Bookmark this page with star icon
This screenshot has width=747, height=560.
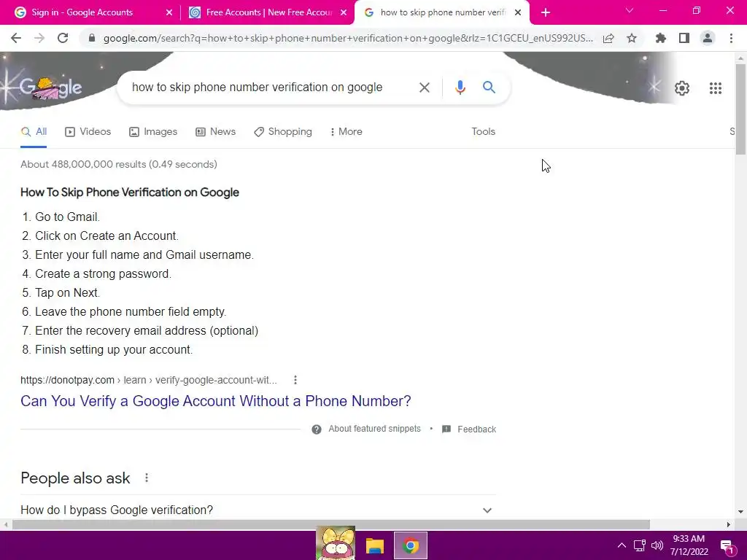pyautogui.click(x=632, y=38)
